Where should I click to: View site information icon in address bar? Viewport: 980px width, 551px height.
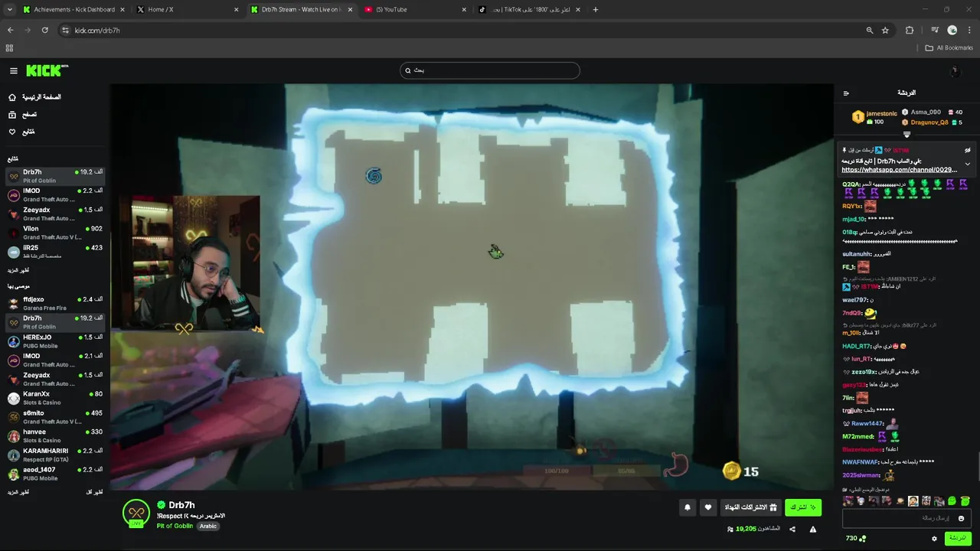click(x=65, y=30)
